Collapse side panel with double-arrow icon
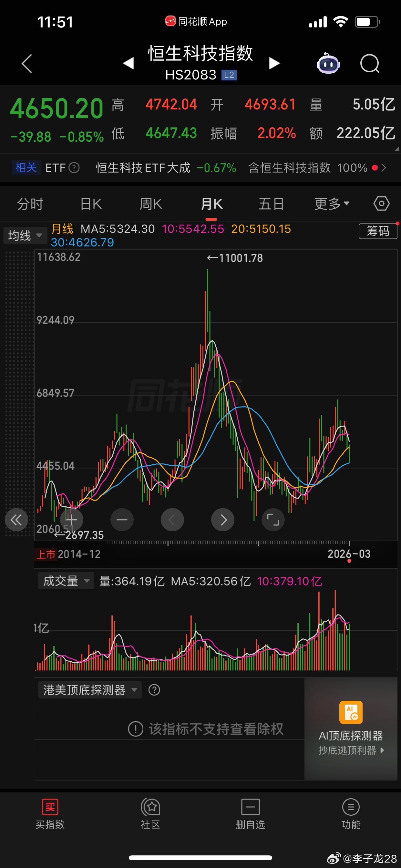Image resolution: width=401 pixels, height=868 pixels. pyautogui.click(x=16, y=520)
